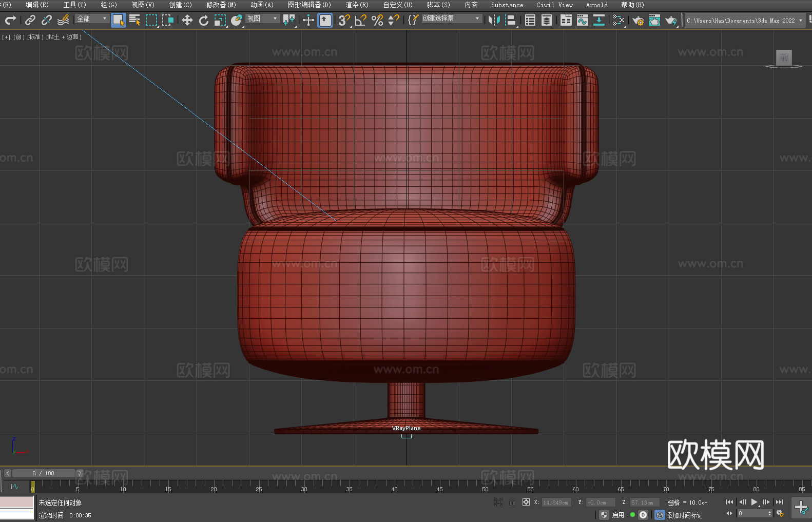Click the mini curve editor toggle icon
Image resolution: width=812 pixels, height=522 pixels.
(14, 487)
